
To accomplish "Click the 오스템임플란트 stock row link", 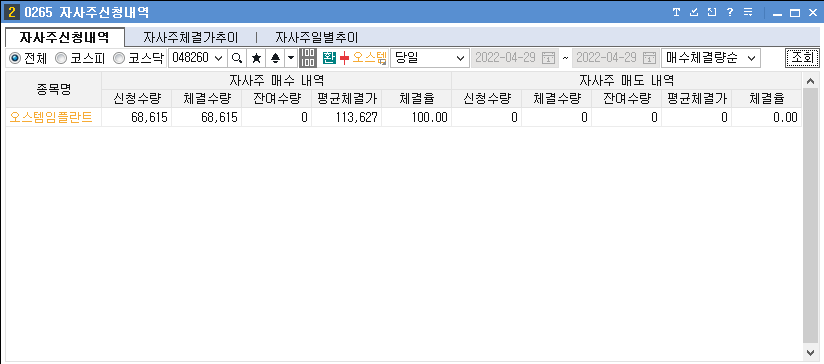I will point(51,118).
